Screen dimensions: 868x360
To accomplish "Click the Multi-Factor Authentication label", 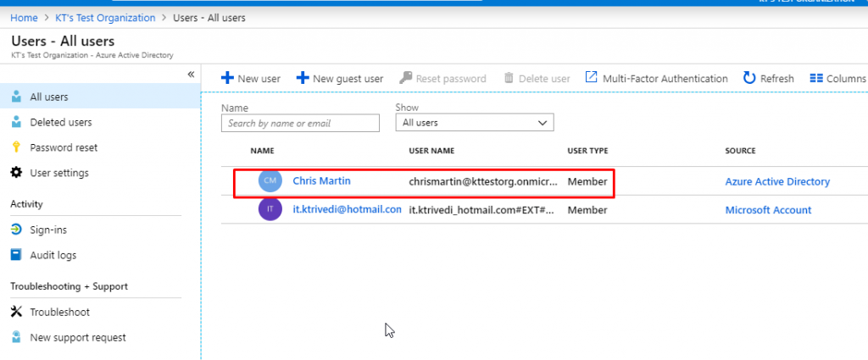I will coord(665,79).
